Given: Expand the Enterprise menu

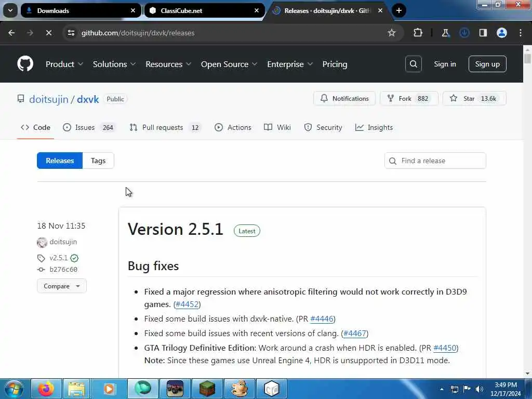Looking at the screenshot, I should [290, 64].
